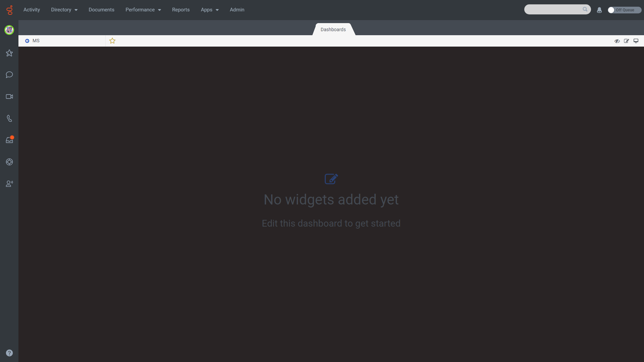Expand the Apps dropdown menu
This screenshot has width=644, height=362.
pos(209,10)
